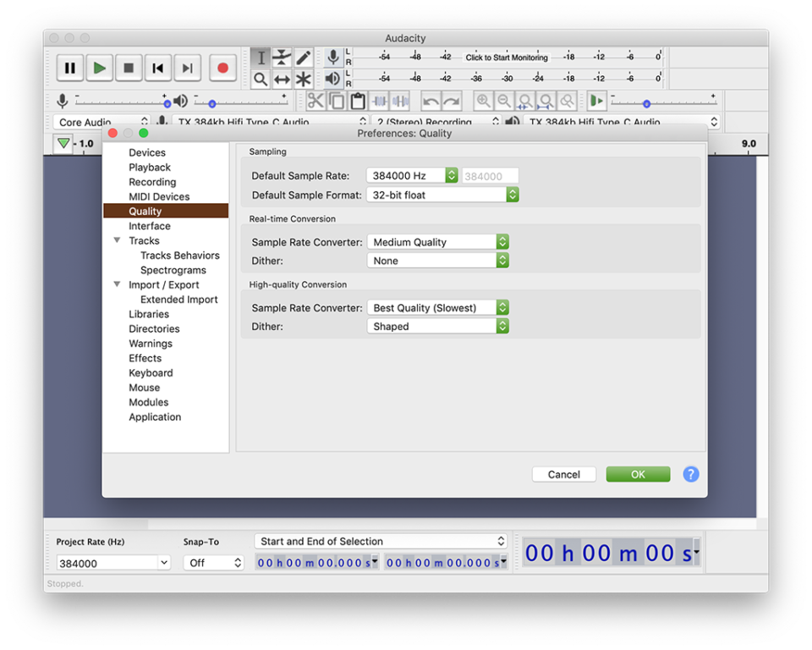
Task: Select the Draw pencil tool
Action: point(303,58)
